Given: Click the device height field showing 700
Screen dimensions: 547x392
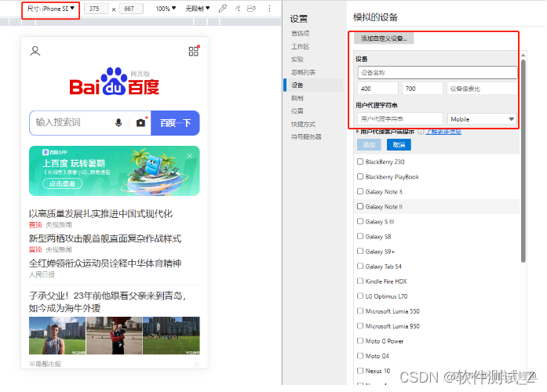Looking at the screenshot, I should pos(422,89).
